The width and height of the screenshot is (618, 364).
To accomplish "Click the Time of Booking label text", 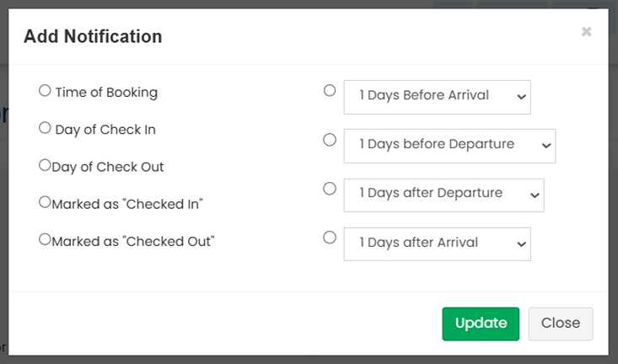I will pos(106,93).
